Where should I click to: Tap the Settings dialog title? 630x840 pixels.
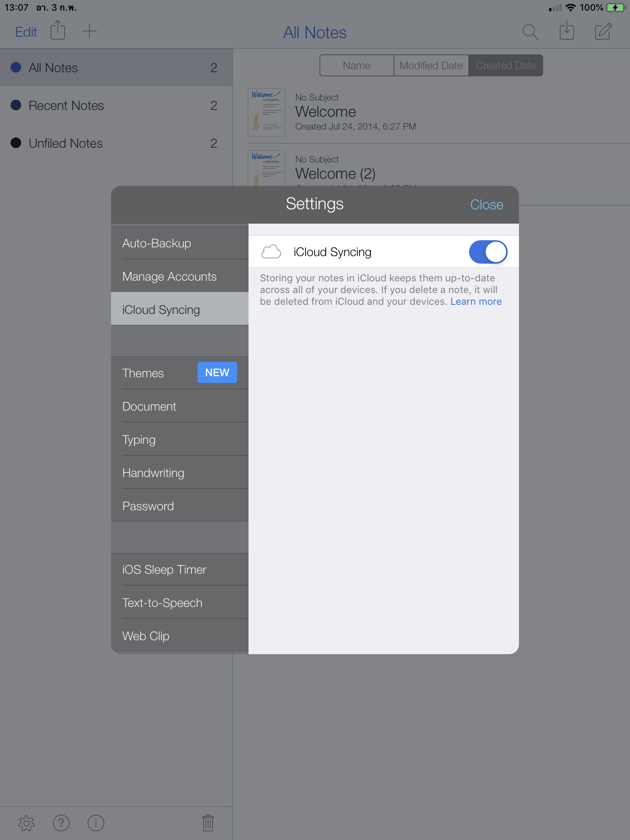(314, 204)
